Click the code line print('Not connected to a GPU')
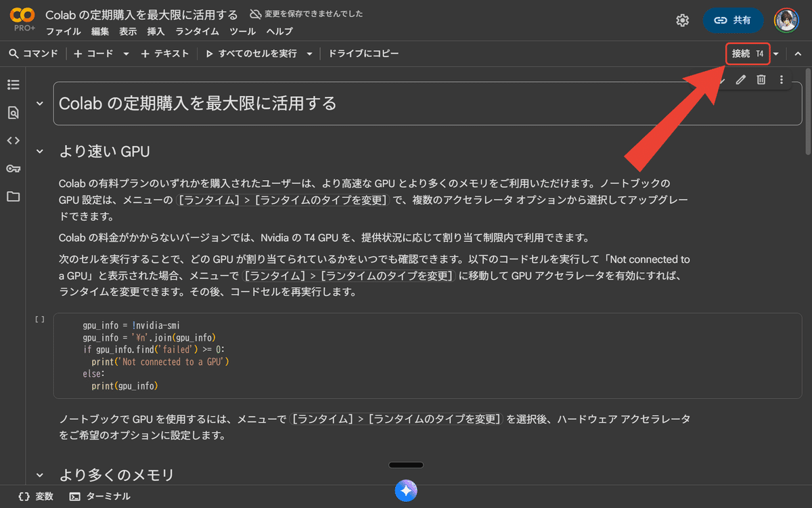 tap(160, 362)
